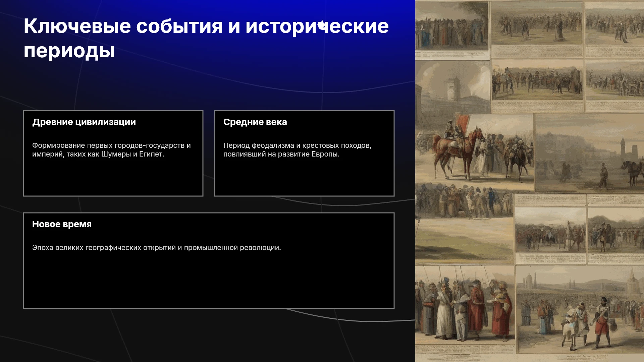
Task: Select the empty lower area of the 'Древние цивилизации' card
Action: pos(113,177)
